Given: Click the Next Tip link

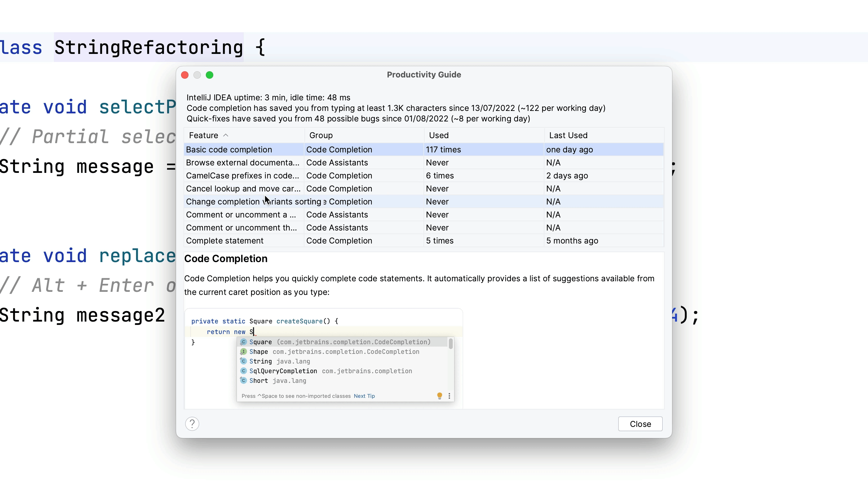Looking at the screenshot, I should (x=364, y=396).
